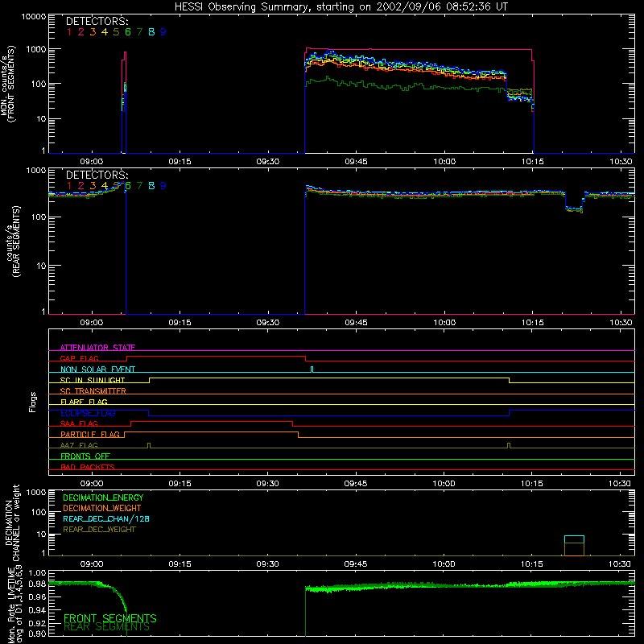
Task: Click the GAP_FLAG label
Action: [79, 358]
